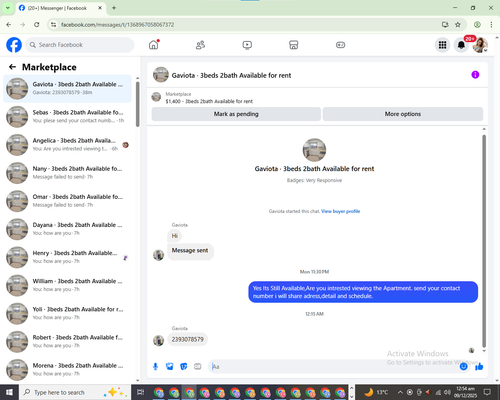Open the Chrome three-dot menu
The image size is (500, 400).
pyautogui.click(x=491, y=24)
